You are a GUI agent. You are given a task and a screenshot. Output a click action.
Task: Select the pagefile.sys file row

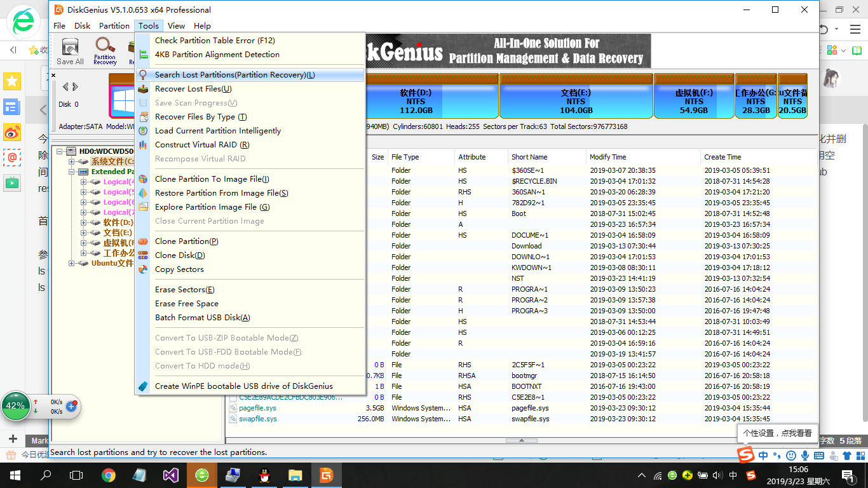521,408
